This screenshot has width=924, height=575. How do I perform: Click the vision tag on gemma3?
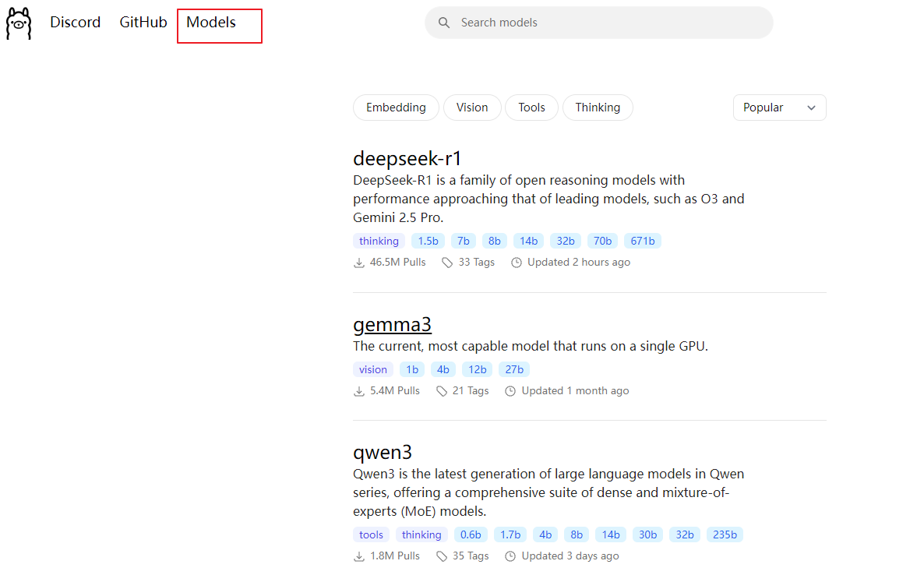[x=373, y=369]
